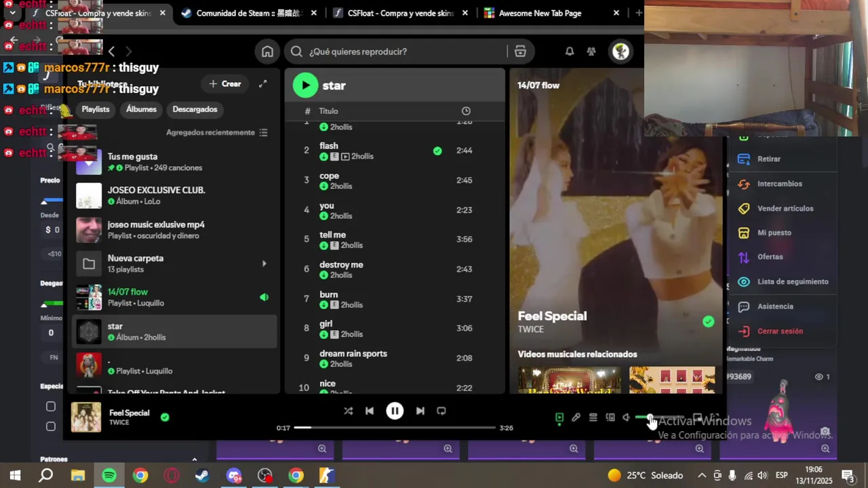
Task: Skip to the next track
Action: [x=420, y=411]
